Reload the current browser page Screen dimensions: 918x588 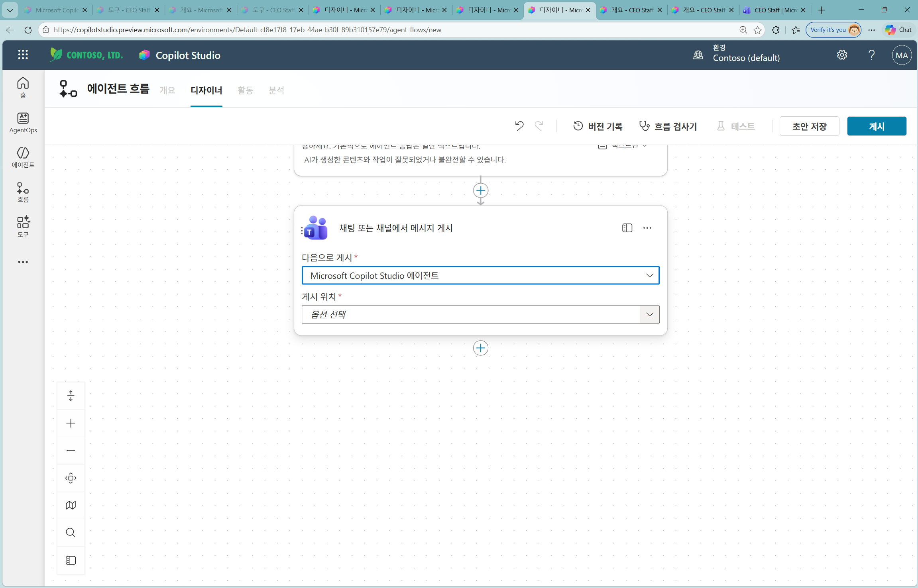point(28,30)
